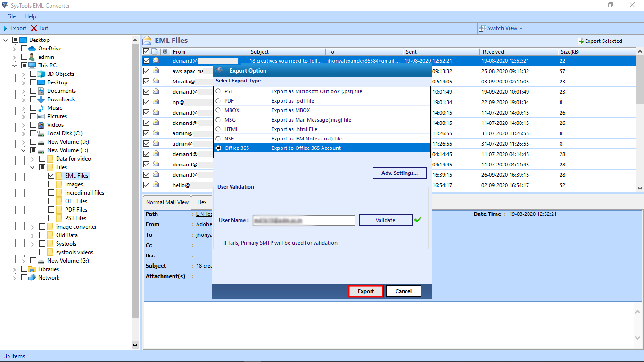Image resolution: width=644 pixels, height=362 pixels.
Task: Switch to the Normal Mail View tab
Action: coord(167,202)
